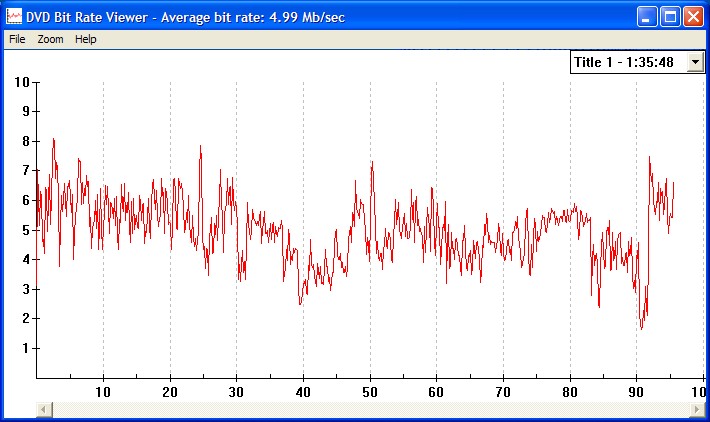Image resolution: width=710 pixels, height=422 pixels.
Task: Click the y-axis label 9
Action: [26, 111]
